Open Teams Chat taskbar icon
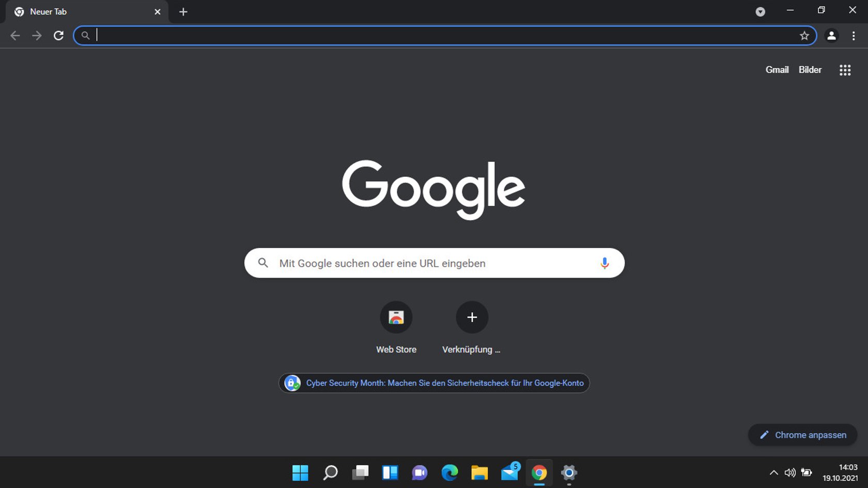868x488 pixels. click(420, 472)
